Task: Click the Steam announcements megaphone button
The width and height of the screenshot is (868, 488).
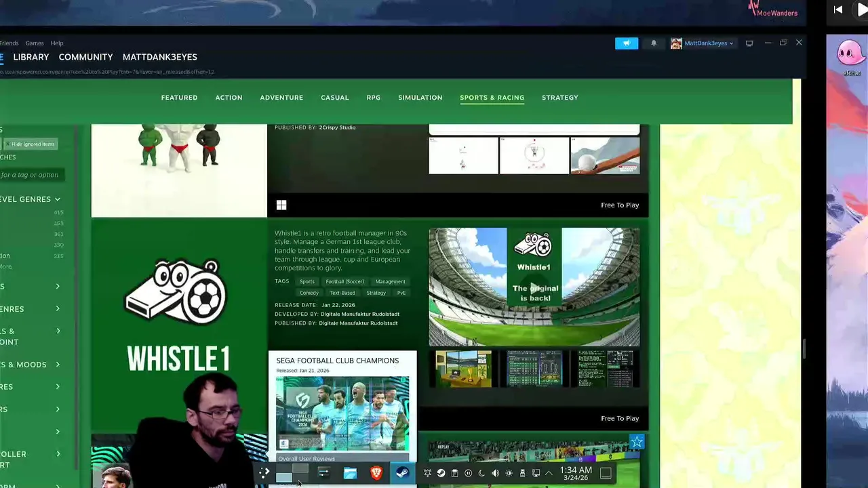Action: [x=627, y=43]
